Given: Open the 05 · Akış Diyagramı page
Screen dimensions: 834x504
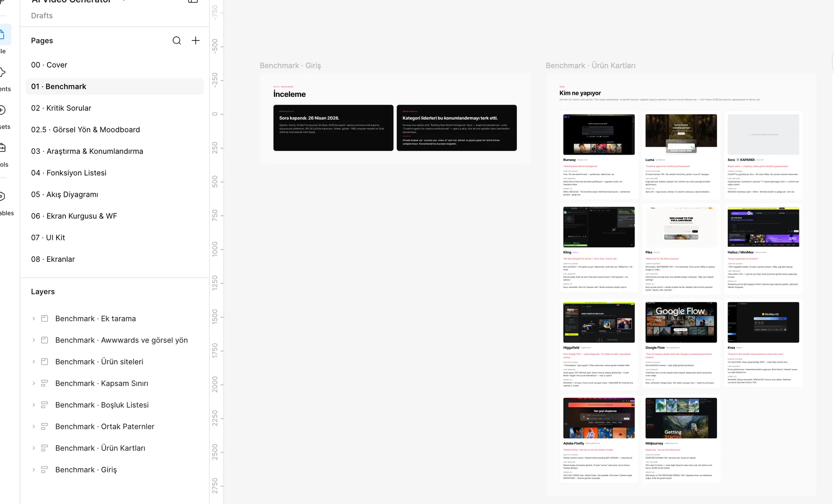Looking at the screenshot, I should pyautogui.click(x=115, y=195).
